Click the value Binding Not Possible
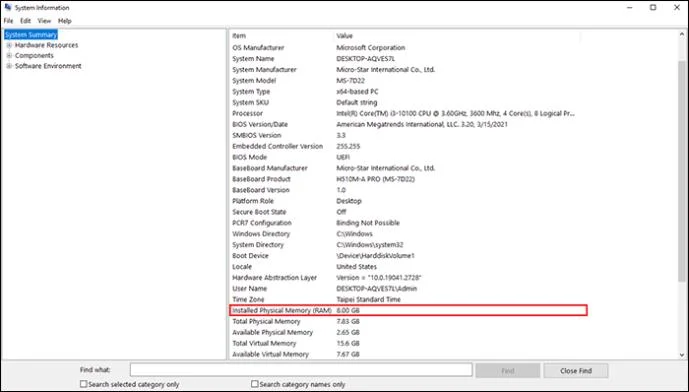689x392 pixels. (368, 223)
